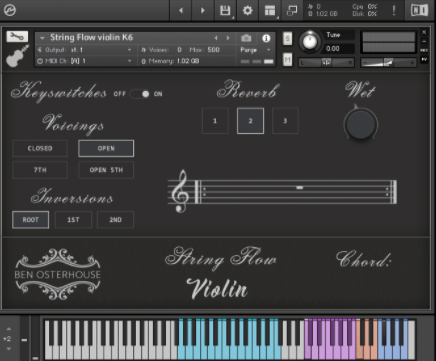Click the Wet reverb knob
This screenshot has height=361, width=436.
[x=360, y=124]
